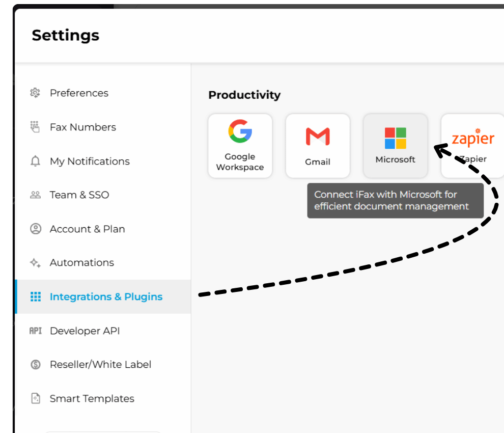Image resolution: width=504 pixels, height=433 pixels.
Task: Click the Gmail envelope logo
Action: 318,137
